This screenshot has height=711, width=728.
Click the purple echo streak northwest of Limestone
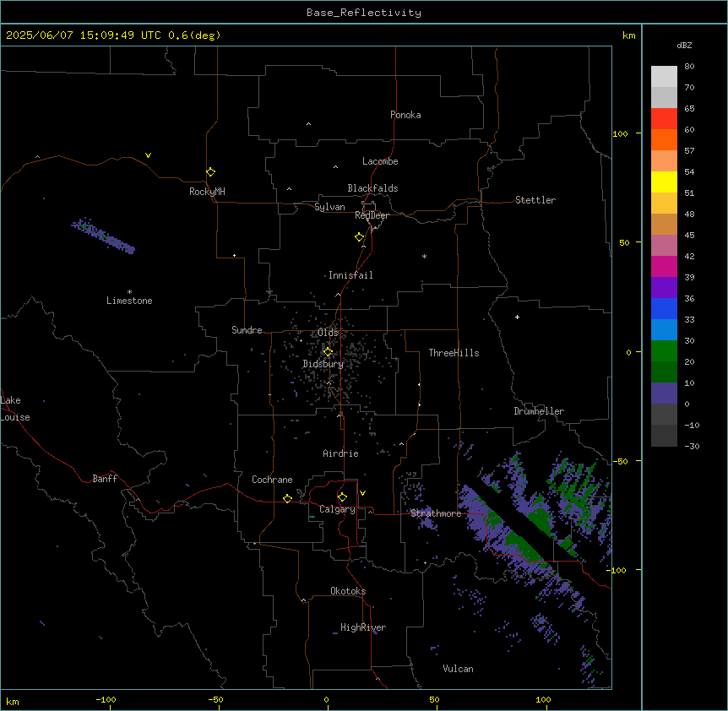click(x=103, y=236)
